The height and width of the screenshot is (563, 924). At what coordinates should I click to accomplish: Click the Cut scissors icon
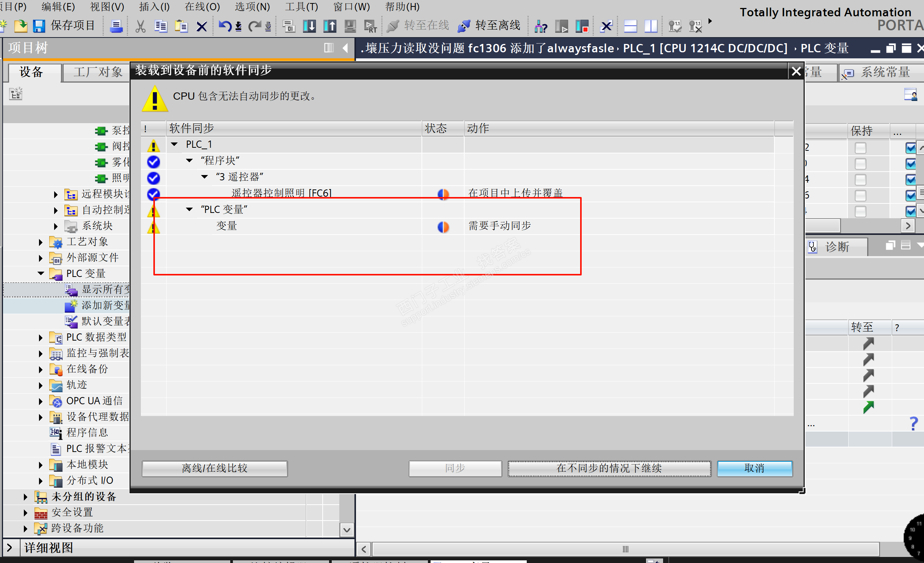pos(140,26)
